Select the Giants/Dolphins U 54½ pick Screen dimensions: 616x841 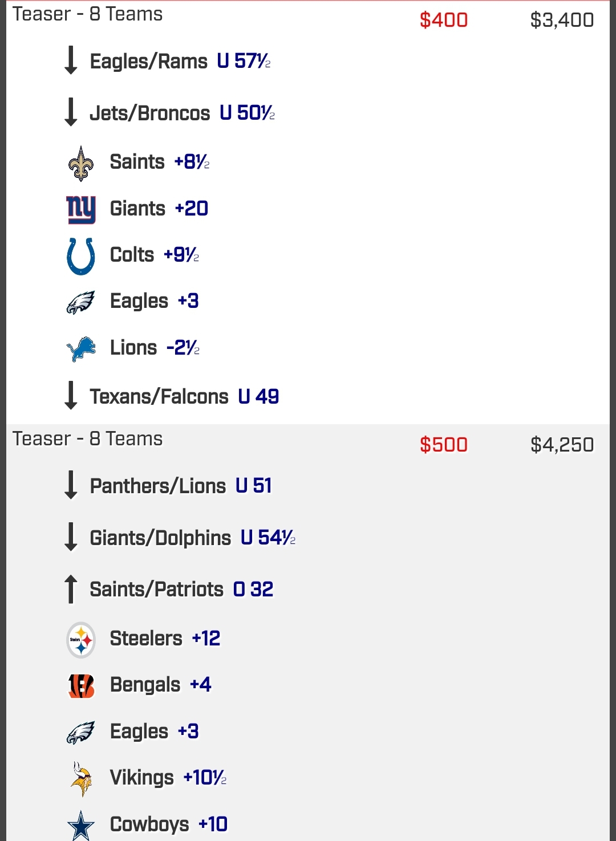tap(192, 538)
